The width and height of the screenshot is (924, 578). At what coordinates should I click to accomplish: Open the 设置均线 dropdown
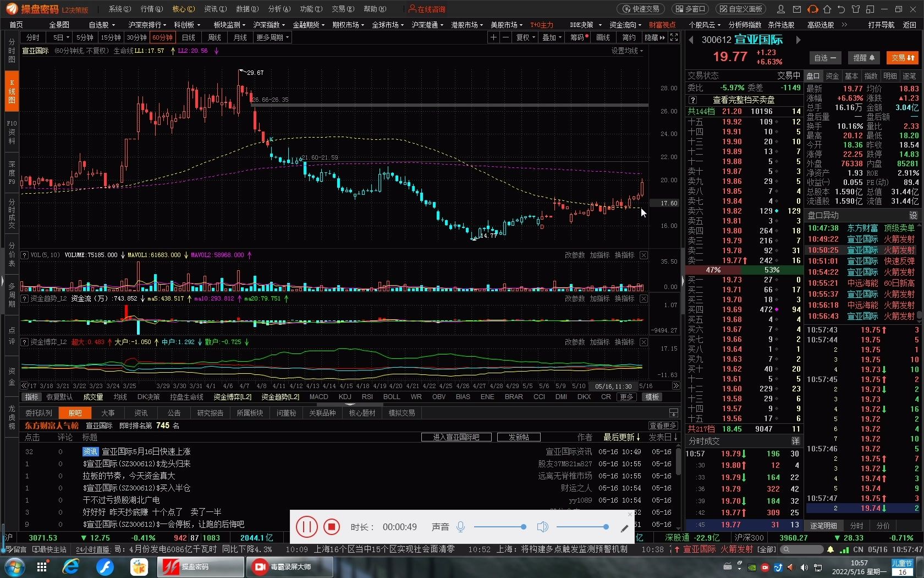(x=627, y=51)
